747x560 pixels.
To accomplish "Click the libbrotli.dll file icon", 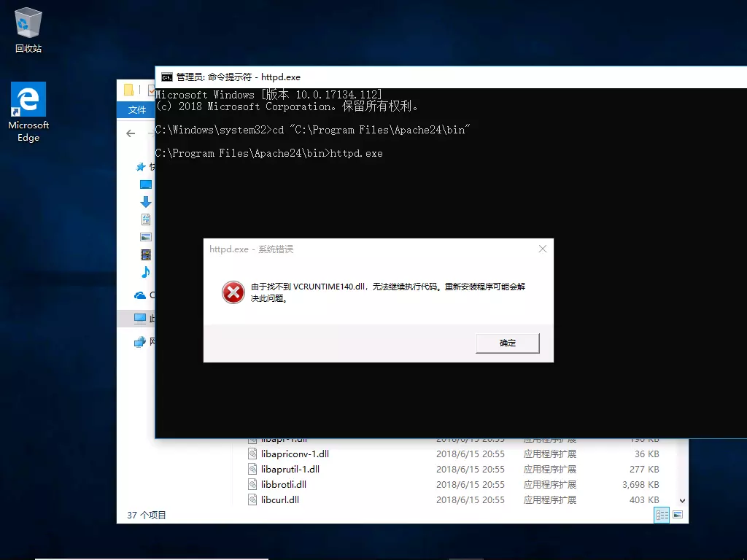I will [x=252, y=484].
